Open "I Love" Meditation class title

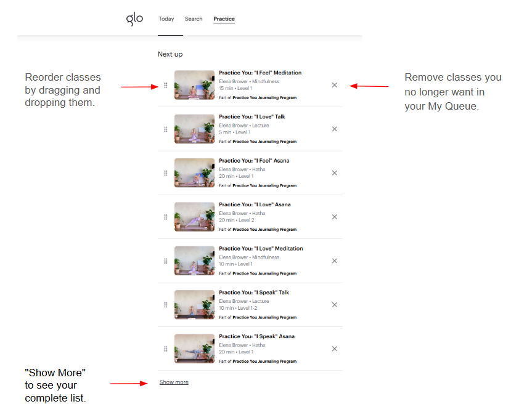point(261,248)
